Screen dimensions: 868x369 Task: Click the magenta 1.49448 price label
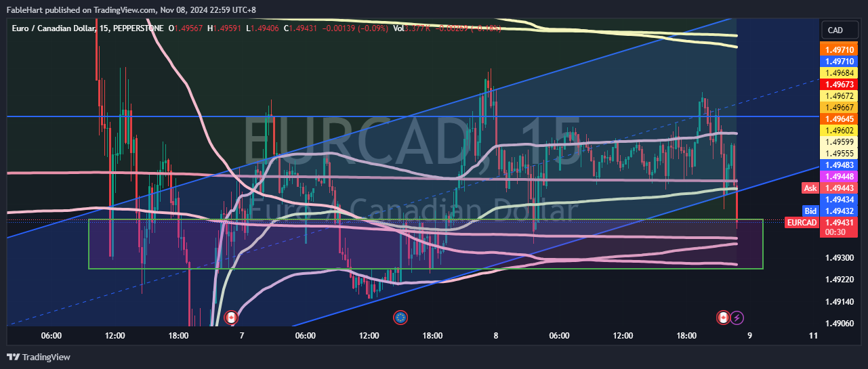[x=840, y=176]
